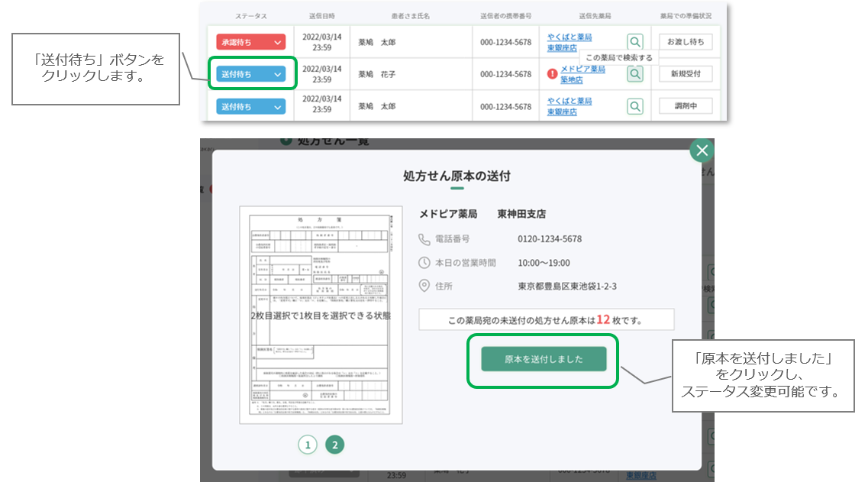
Task: Click the この薬局で検索する tooltip
Action: pos(619,57)
